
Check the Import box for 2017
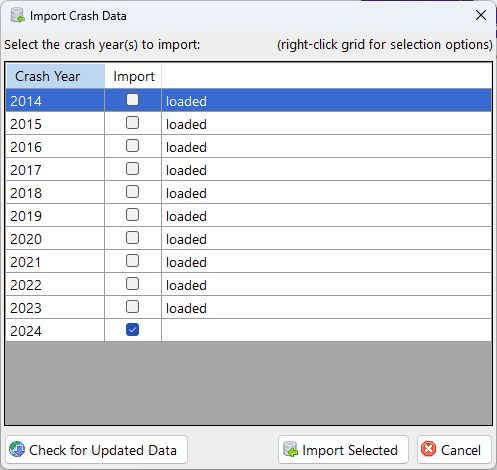(132, 169)
